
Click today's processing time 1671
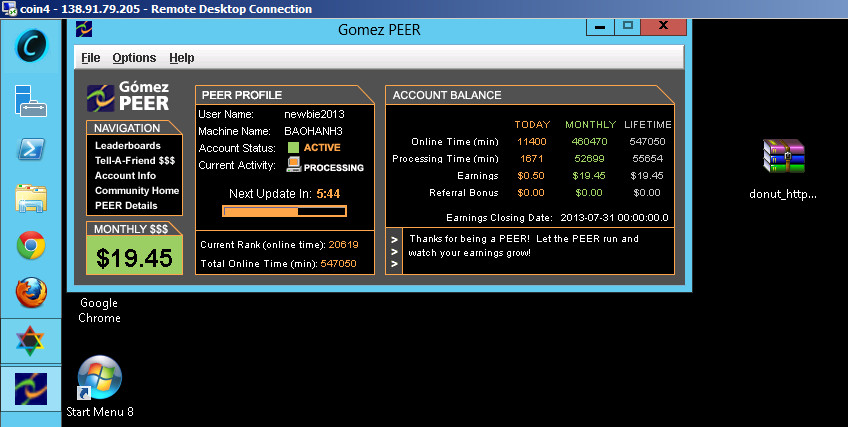531,158
